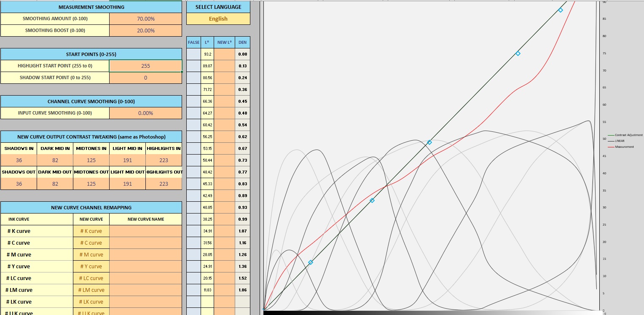Select the Smoothing Boost cell showing 20.00%
The image size is (644, 315).
coord(145,31)
